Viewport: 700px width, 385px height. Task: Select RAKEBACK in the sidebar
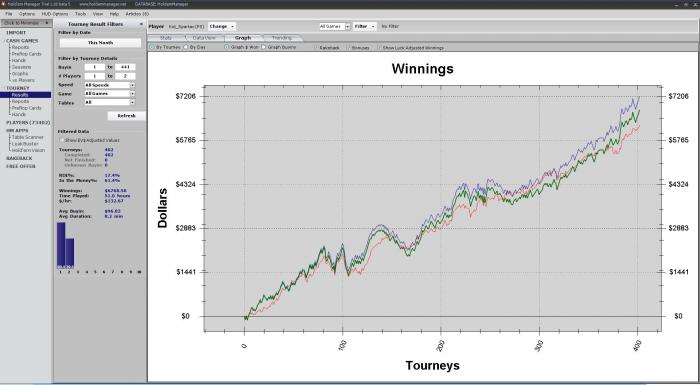tap(19, 158)
